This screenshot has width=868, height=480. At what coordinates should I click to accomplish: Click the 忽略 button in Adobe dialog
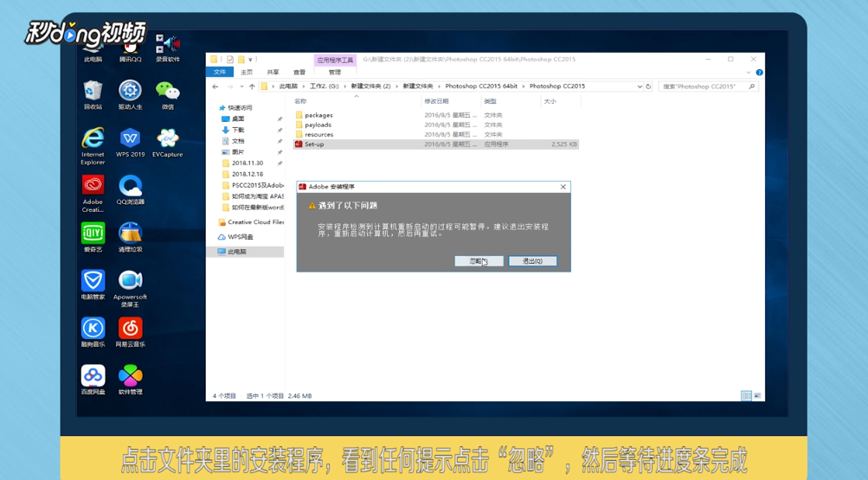[479, 261]
